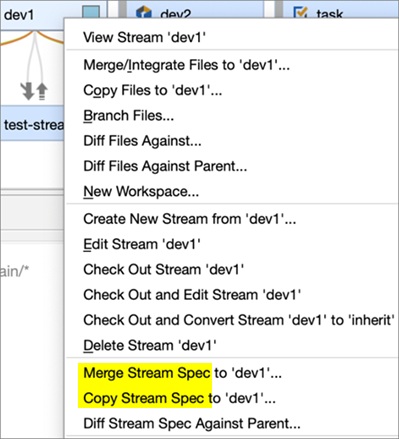Viewport: 399px width, 439px height.
Task: Choose Diff Files Against Parent
Action: (x=165, y=166)
